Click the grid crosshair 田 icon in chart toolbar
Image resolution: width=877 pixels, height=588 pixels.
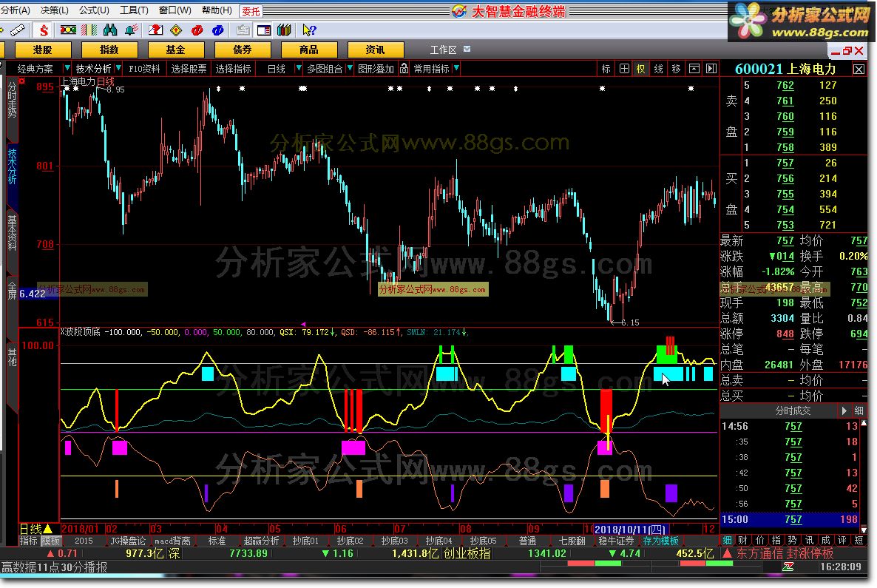pyautogui.click(x=624, y=69)
